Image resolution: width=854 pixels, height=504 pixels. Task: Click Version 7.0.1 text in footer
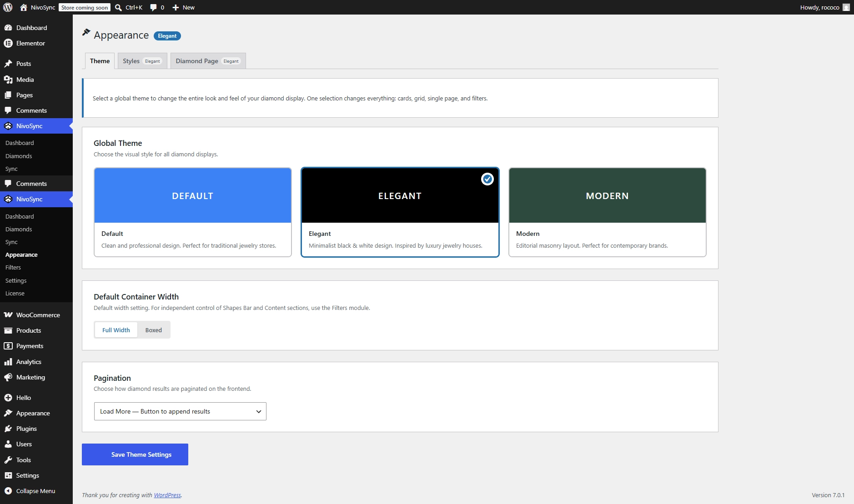tap(828, 495)
